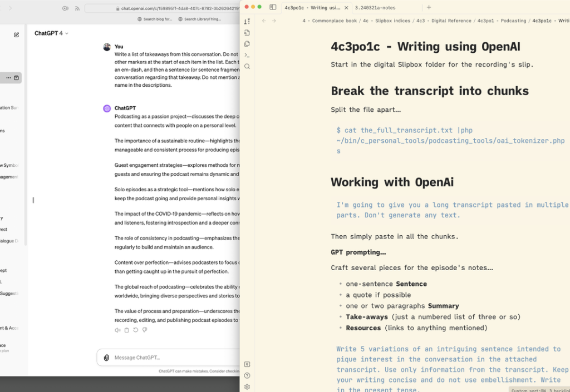Viewport: 570px width, 392px height.
Task: Switch to the 3.240321a-notes tab
Action: coord(375,7)
